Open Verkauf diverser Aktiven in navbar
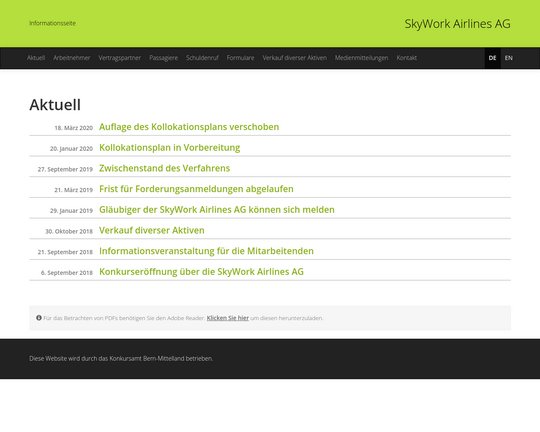Viewport: 540px width, 432px height. point(294,58)
